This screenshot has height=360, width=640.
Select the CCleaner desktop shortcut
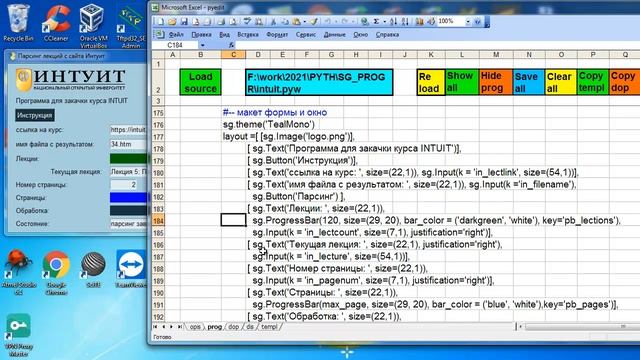(x=56, y=23)
